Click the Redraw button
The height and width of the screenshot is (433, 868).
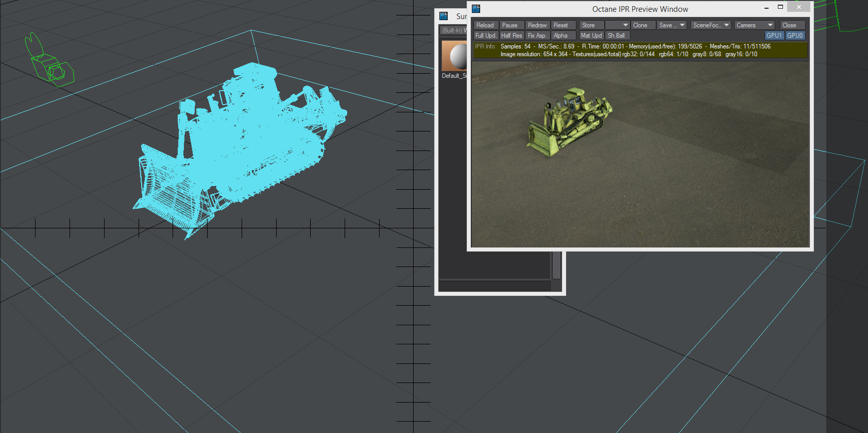coord(538,25)
